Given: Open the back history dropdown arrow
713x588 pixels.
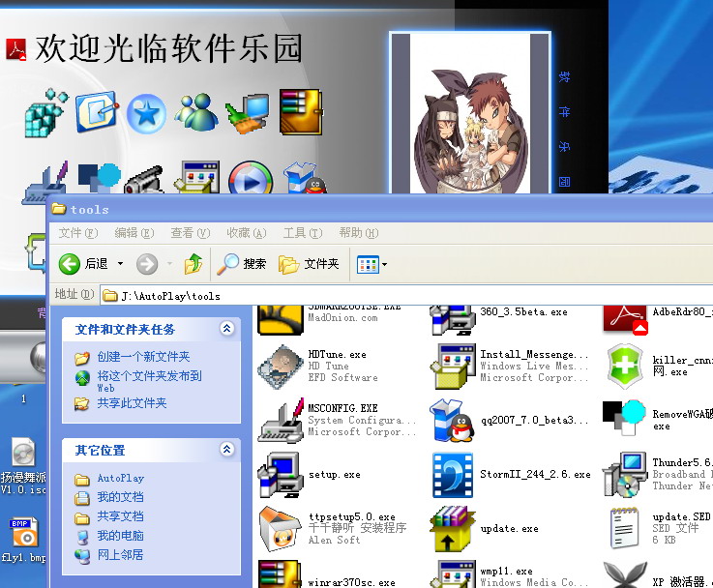Looking at the screenshot, I should tap(120, 264).
